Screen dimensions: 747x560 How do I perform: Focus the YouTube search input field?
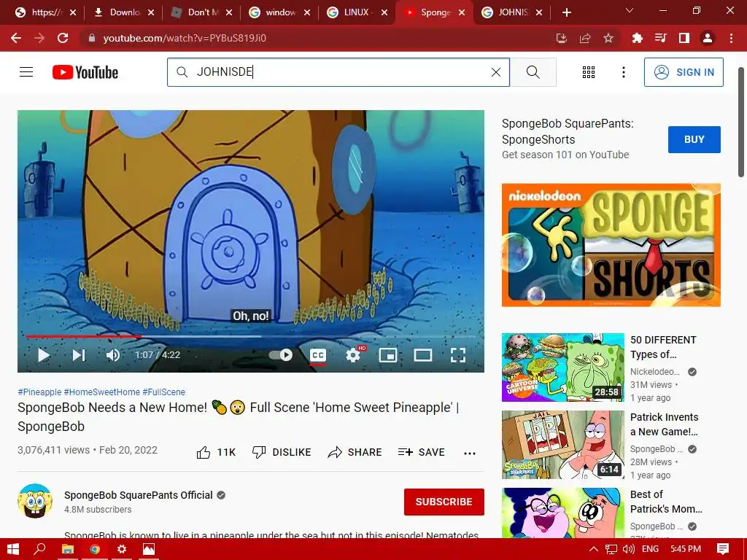pyautogui.click(x=338, y=72)
